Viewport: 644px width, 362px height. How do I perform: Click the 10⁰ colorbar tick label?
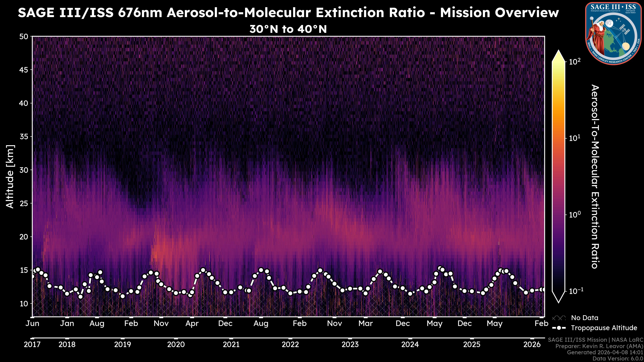point(575,215)
